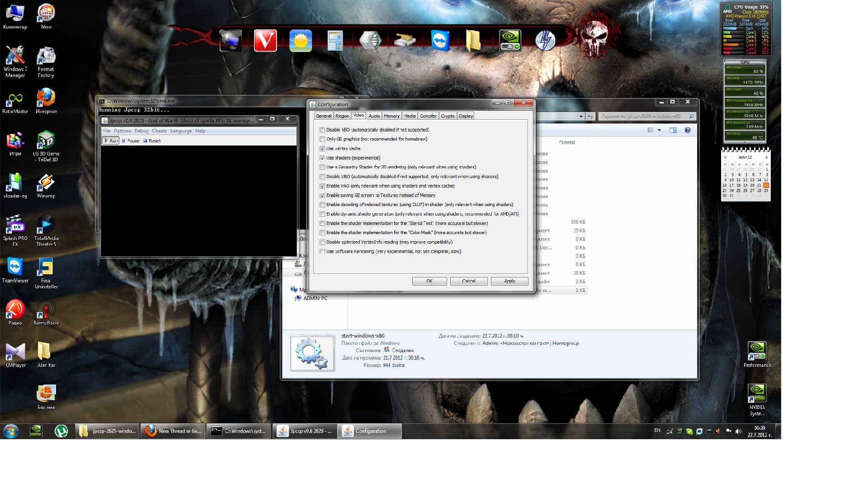Launch TeamViewer from the top dock
Viewport: 868px width, 488px height.
tap(440, 41)
